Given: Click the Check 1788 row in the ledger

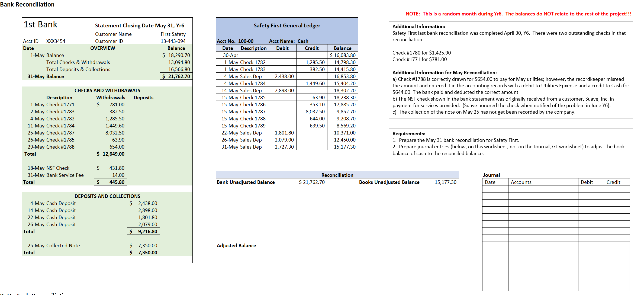Looking at the screenshot, I should point(253,118).
